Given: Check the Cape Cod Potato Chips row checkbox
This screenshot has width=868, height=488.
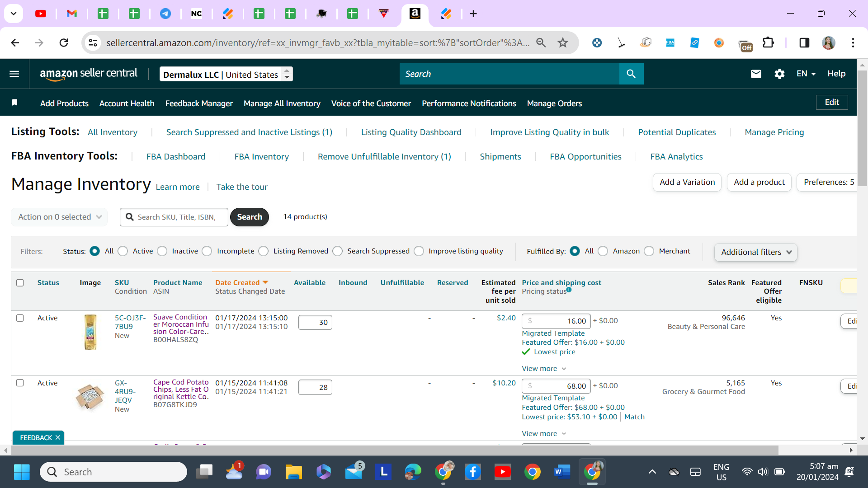Looking at the screenshot, I should click(20, 383).
